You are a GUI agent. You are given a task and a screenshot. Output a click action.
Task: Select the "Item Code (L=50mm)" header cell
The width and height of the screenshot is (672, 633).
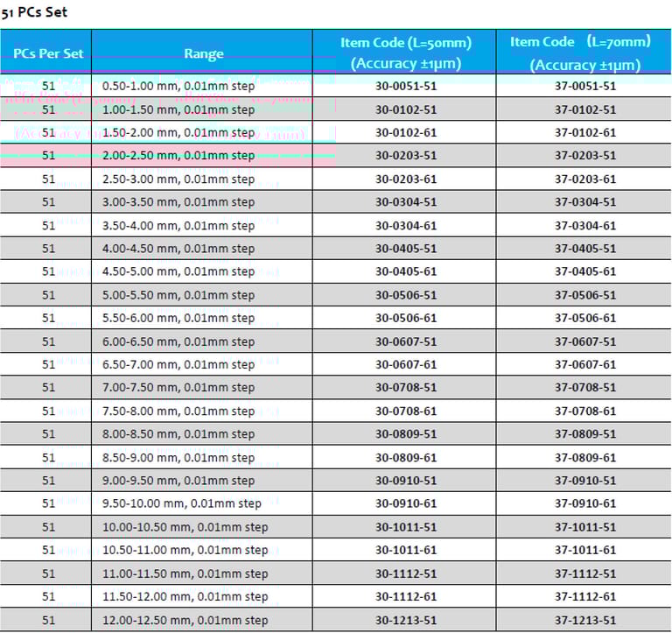click(406, 53)
